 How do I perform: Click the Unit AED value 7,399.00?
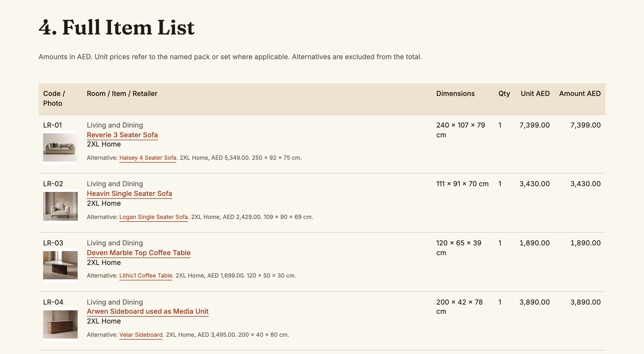(x=535, y=125)
